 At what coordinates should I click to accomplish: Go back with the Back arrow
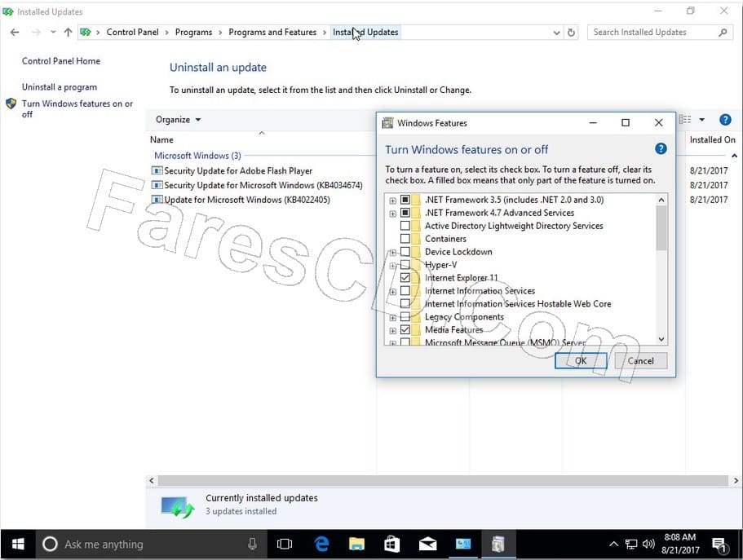coord(15,33)
